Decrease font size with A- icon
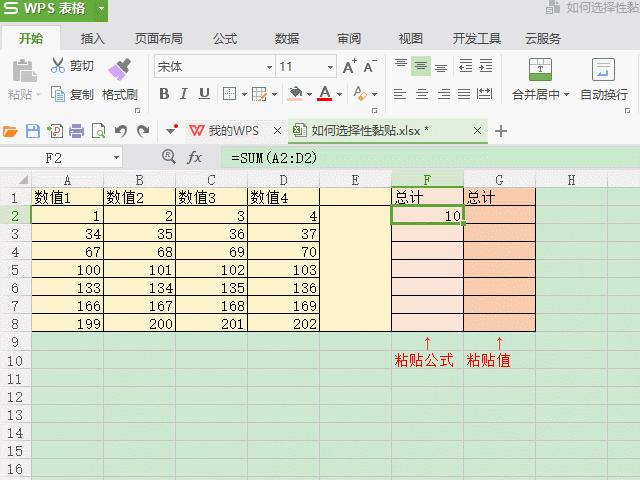640x480 pixels. coord(370,67)
